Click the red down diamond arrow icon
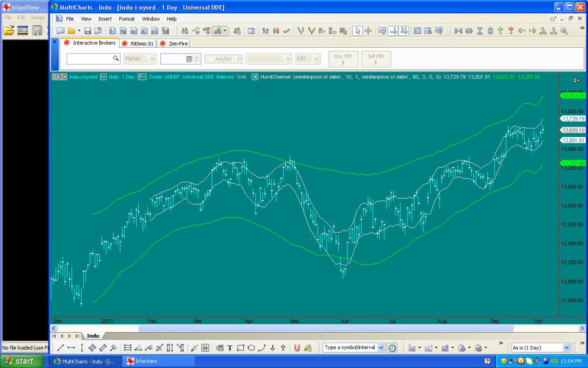This screenshot has height=368, width=588. pyautogui.click(x=511, y=31)
